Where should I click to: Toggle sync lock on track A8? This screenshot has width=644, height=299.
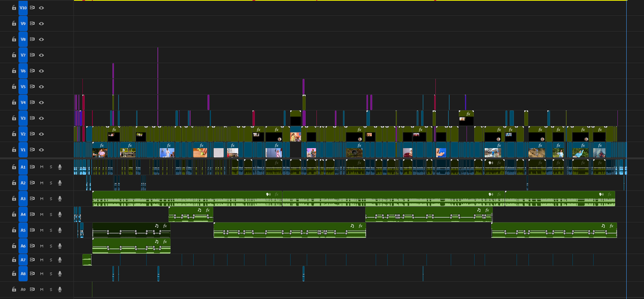(32, 274)
